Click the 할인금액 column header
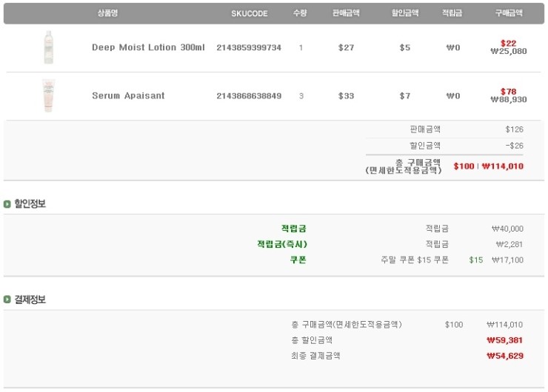Viewport: 548px width, 392px height. tap(405, 13)
